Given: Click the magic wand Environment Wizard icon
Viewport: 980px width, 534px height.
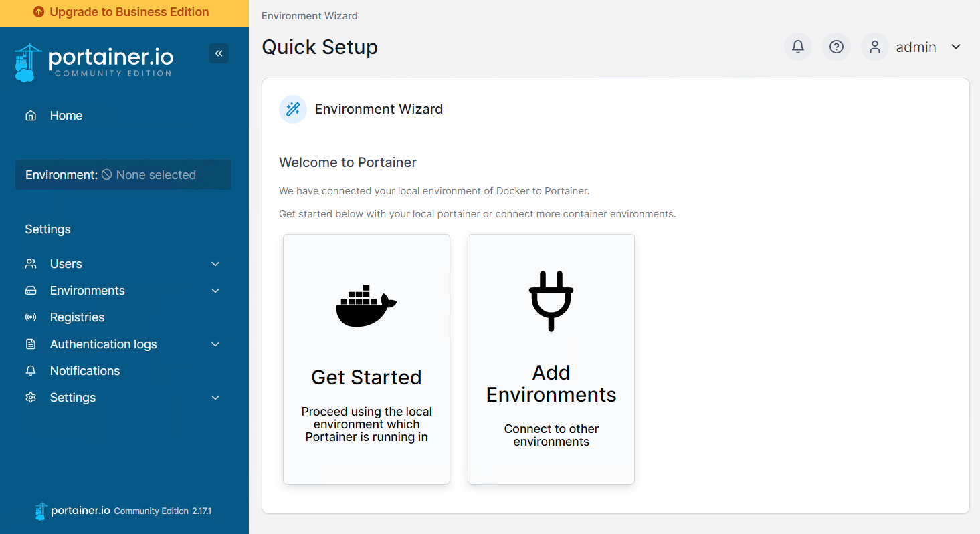Looking at the screenshot, I should [x=293, y=109].
